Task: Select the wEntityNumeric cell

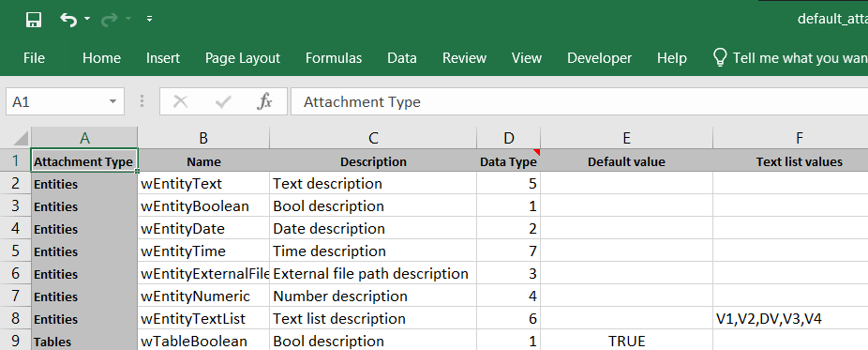Action: pyautogui.click(x=203, y=297)
